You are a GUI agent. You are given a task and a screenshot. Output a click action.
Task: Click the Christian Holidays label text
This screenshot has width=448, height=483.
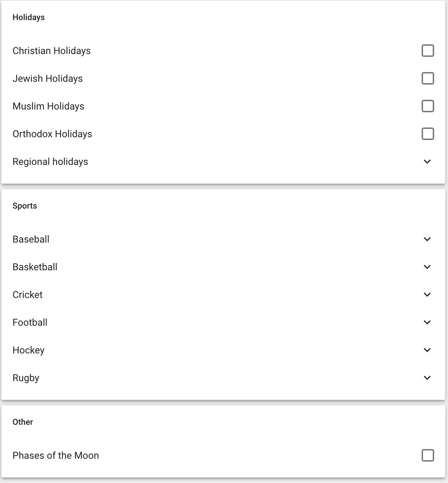coord(52,51)
